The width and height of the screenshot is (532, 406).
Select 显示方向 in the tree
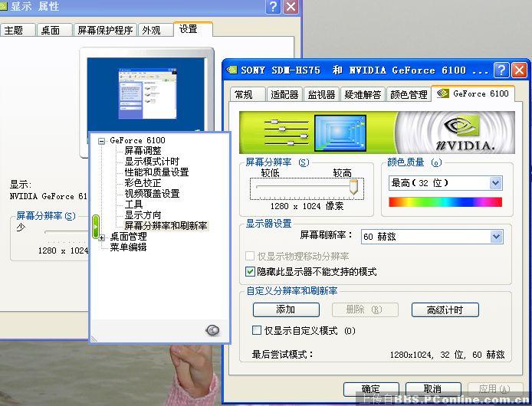pyautogui.click(x=143, y=215)
